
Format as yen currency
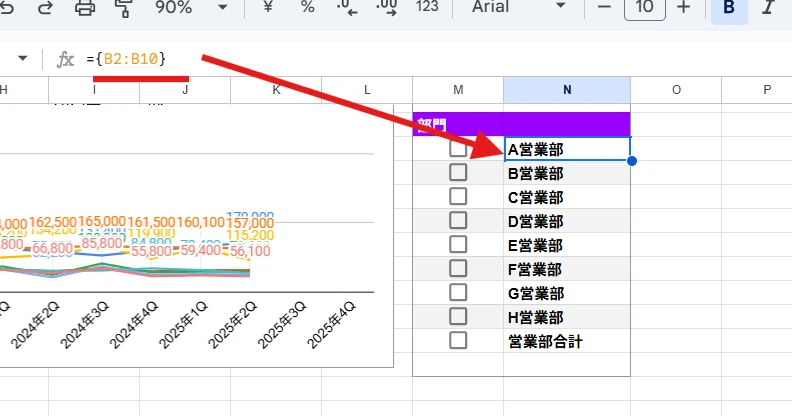pos(268,7)
